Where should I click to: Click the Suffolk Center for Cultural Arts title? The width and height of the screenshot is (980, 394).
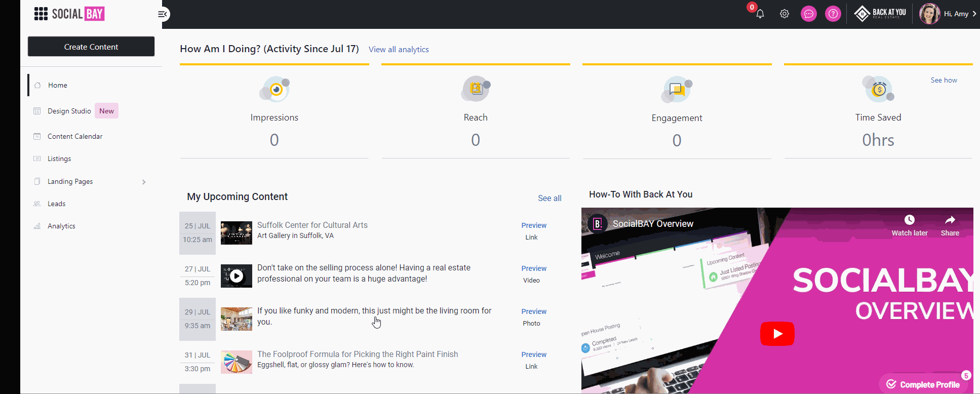[x=312, y=225]
